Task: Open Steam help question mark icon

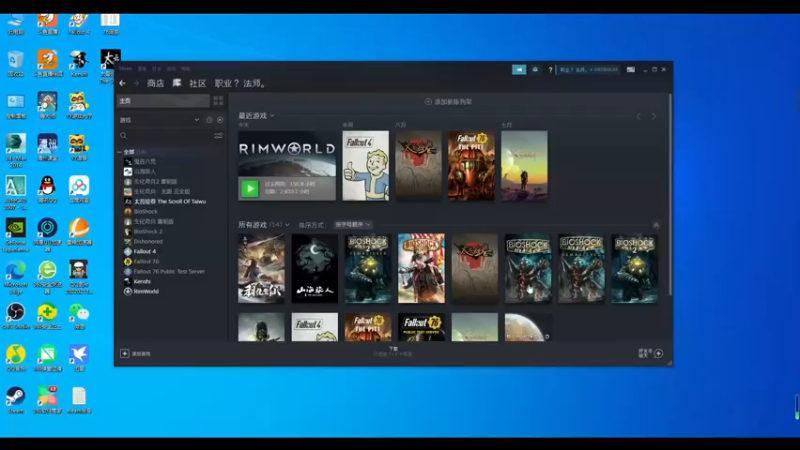Action: [550, 69]
